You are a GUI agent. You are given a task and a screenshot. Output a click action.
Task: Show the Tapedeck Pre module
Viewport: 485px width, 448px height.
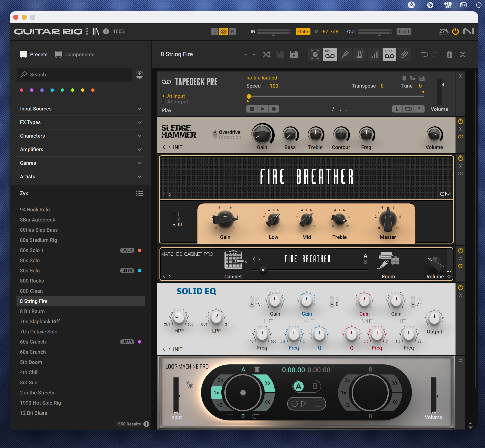point(330,54)
